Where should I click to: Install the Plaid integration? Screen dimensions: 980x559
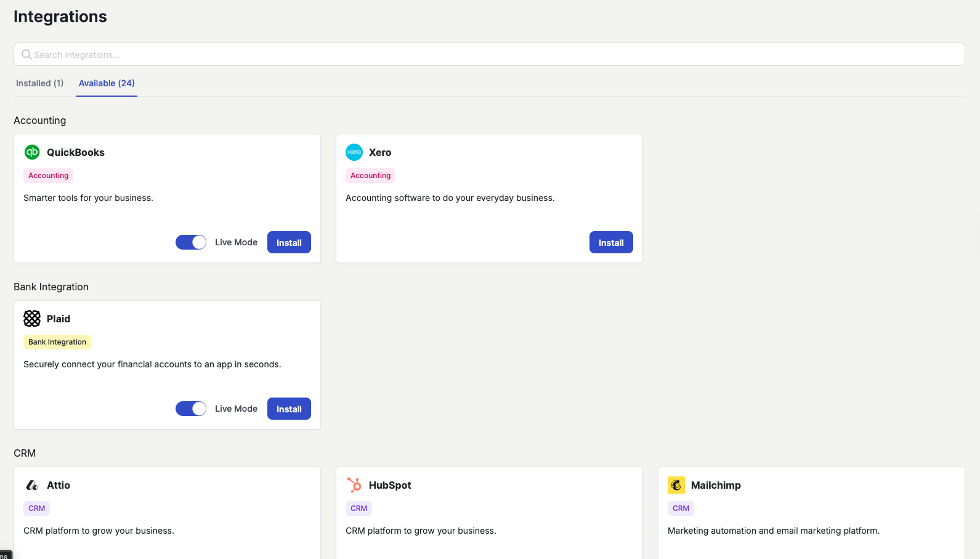(x=289, y=409)
